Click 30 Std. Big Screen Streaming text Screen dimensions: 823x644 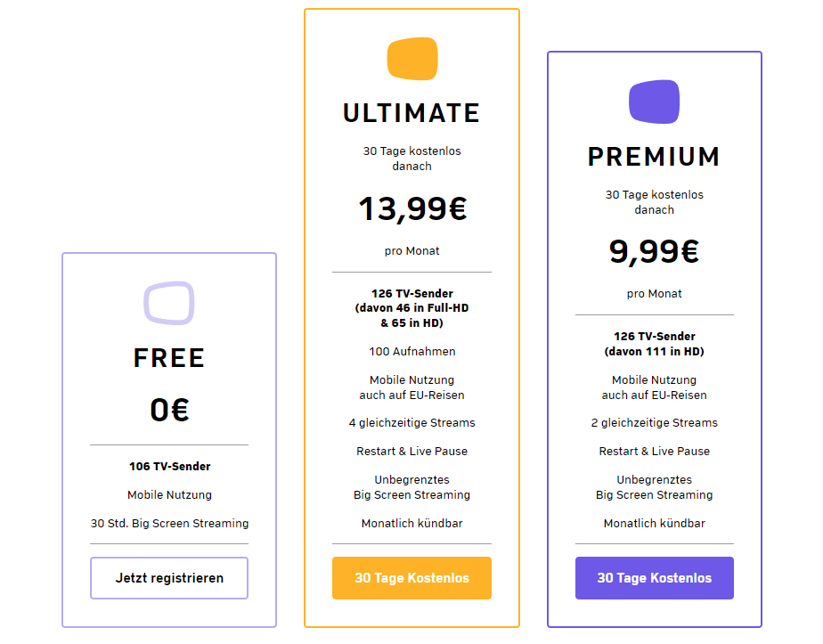pos(169,523)
